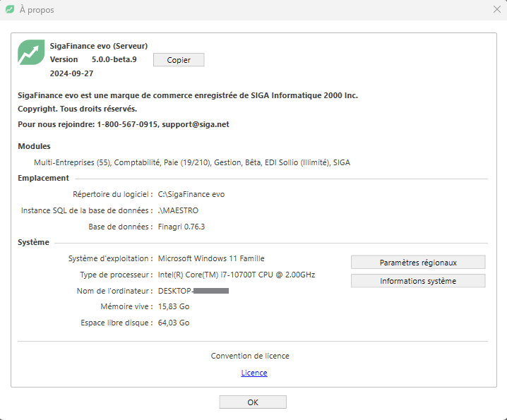
Task: Click the Copyright. Tous droits réservés. line
Action: click(x=77, y=109)
